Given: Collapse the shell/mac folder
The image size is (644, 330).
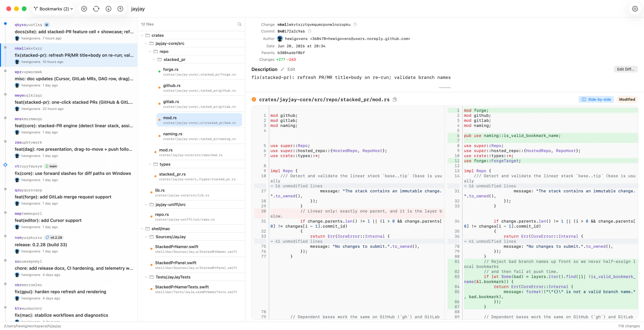Looking at the screenshot, I should pos(142,229).
